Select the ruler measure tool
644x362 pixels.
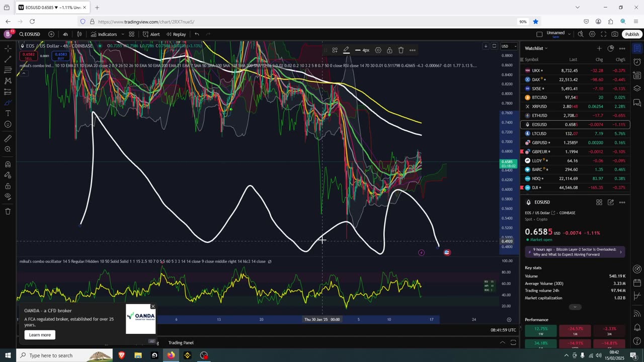tap(8, 139)
